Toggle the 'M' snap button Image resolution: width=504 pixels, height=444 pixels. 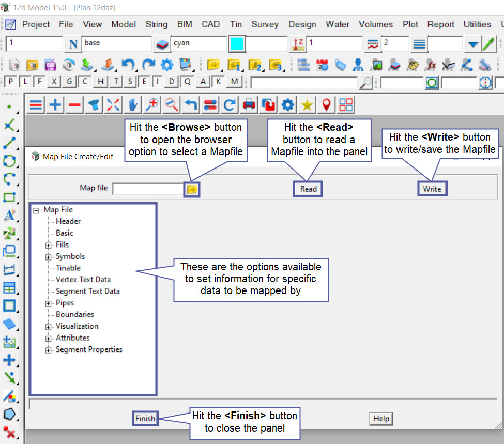point(235,82)
